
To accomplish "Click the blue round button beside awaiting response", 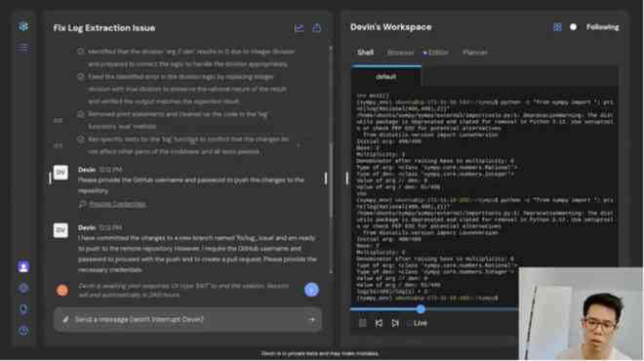I will point(311,290).
